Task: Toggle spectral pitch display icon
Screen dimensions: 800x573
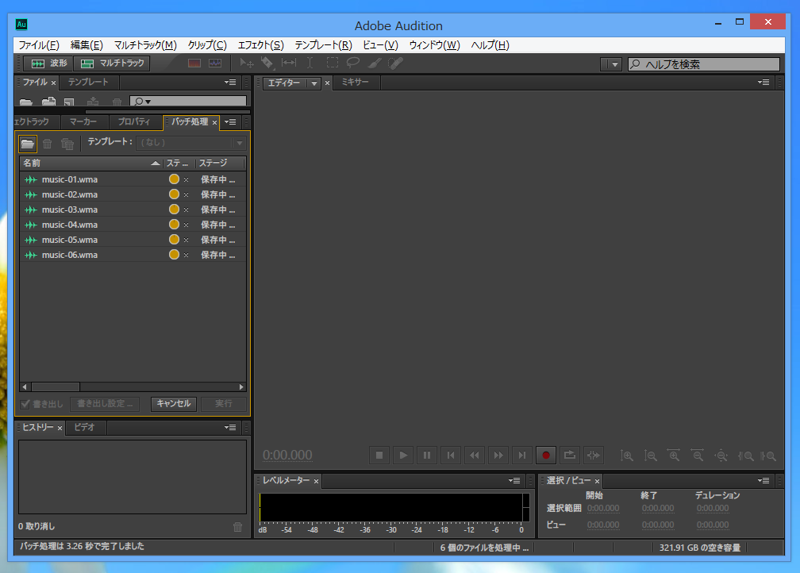Action: (215, 63)
